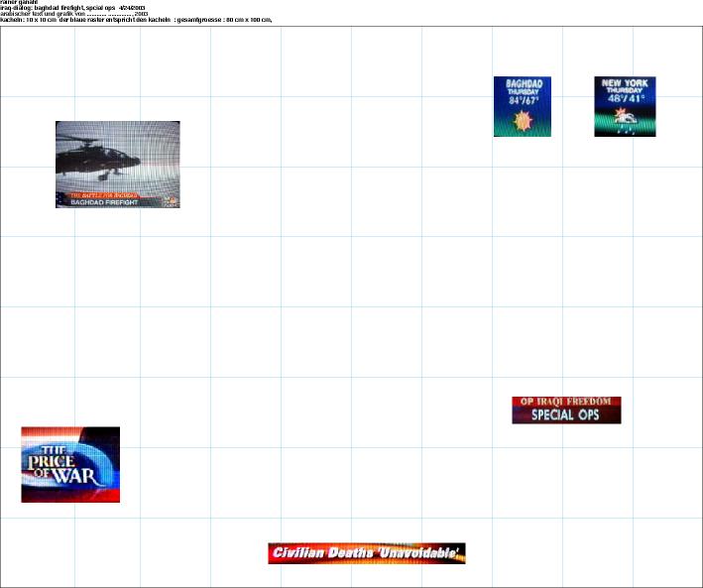Image resolution: width=703 pixels, height=588 pixels.
Task: Select The Price of War image
Action: [70, 464]
